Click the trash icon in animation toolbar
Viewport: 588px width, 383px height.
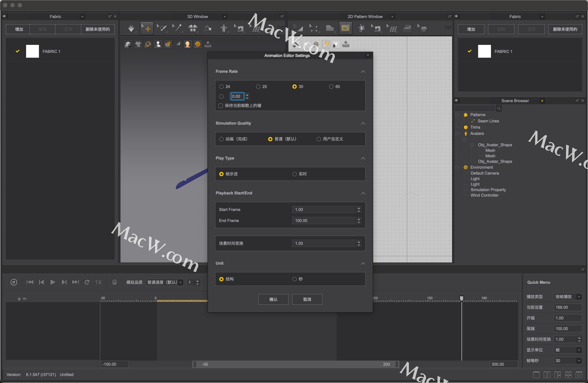click(114, 282)
